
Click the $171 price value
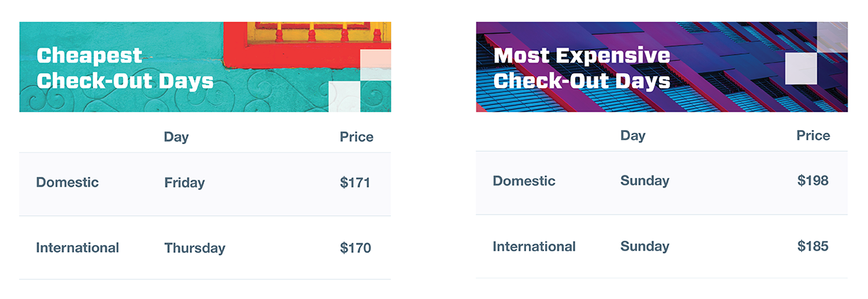pos(355,183)
